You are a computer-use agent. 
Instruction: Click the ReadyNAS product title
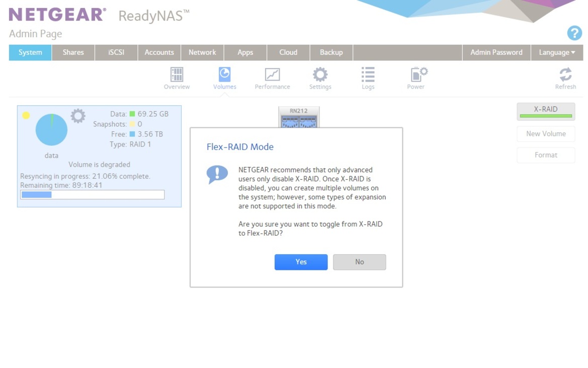[154, 16]
